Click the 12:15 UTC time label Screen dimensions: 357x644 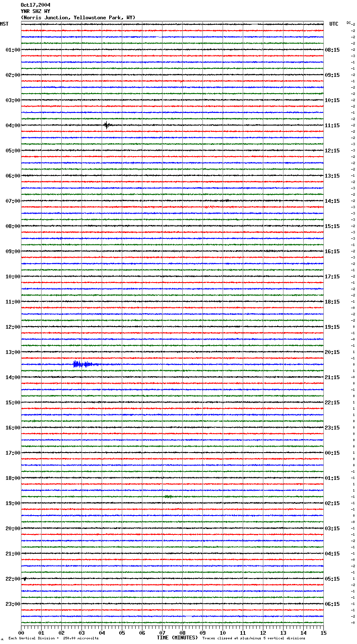click(332, 151)
